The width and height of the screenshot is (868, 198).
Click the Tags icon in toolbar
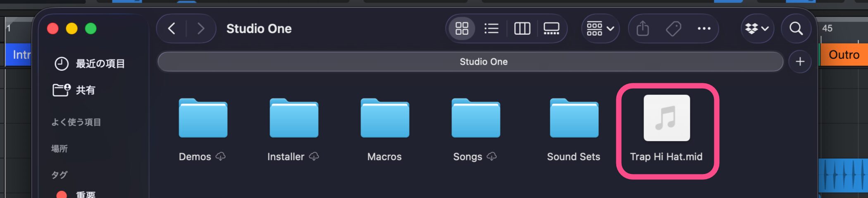click(x=673, y=29)
